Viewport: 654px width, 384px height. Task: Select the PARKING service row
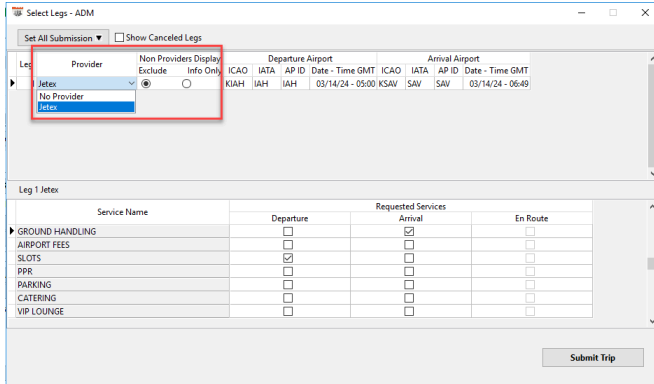click(x=122, y=285)
